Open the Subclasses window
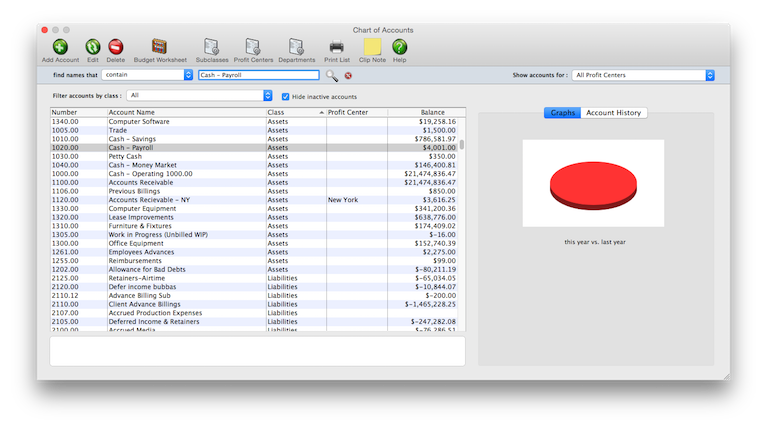Viewport: 767px width, 430px height. (211, 46)
